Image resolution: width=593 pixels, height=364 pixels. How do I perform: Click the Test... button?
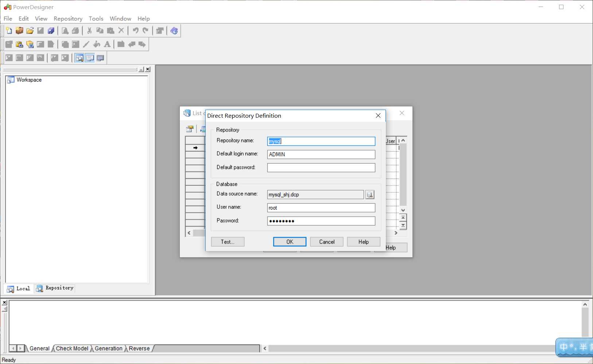pyautogui.click(x=228, y=242)
